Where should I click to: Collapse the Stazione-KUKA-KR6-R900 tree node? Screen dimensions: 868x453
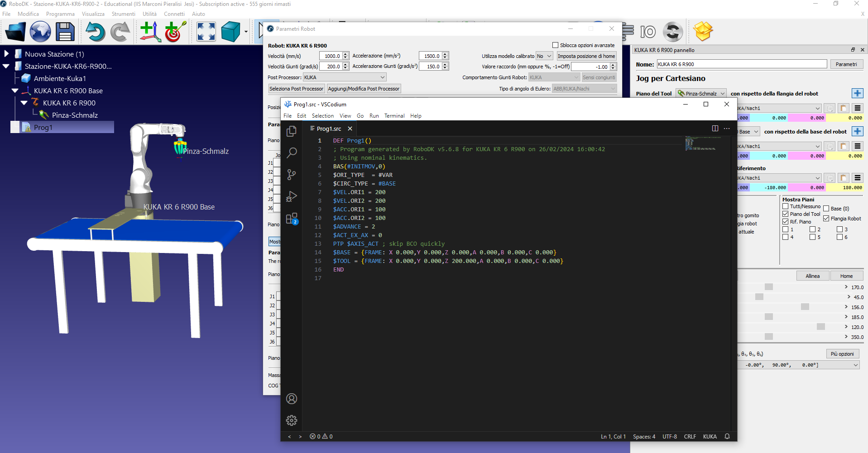[6, 66]
